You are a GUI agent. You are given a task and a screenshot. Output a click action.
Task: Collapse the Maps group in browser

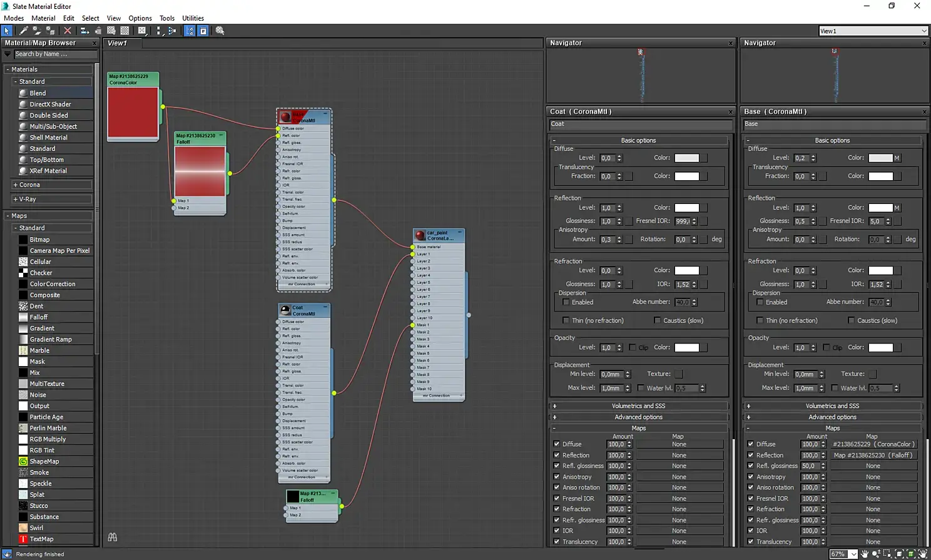point(8,216)
